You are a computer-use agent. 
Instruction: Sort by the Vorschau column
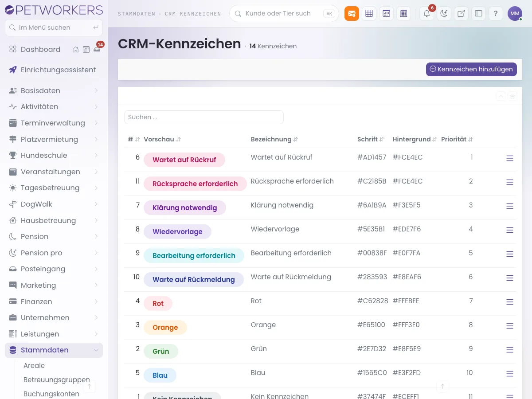click(162, 139)
